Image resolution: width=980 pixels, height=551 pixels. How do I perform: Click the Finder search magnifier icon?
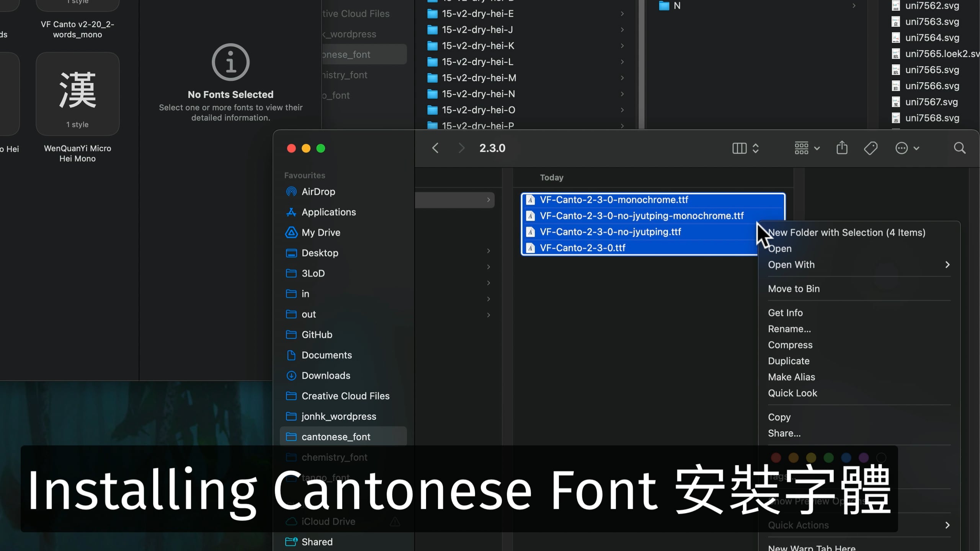959,148
